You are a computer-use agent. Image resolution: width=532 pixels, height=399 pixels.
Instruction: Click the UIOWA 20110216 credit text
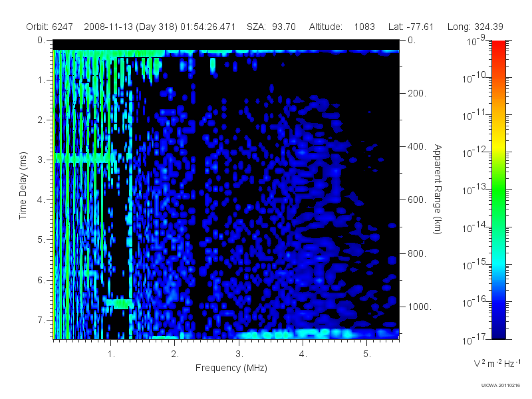[501, 386]
